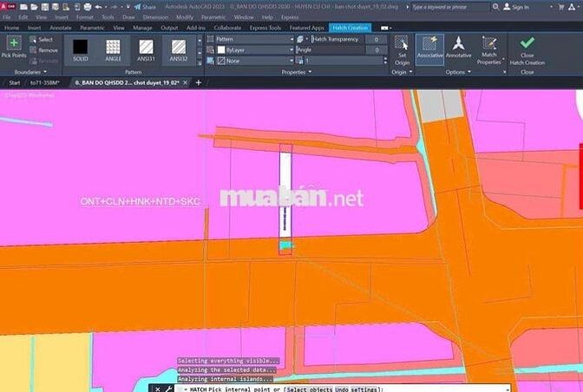The height and width of the screenshot is (392, 583).
Task: Switch to the Home ribbon tab
Action: 11,28
